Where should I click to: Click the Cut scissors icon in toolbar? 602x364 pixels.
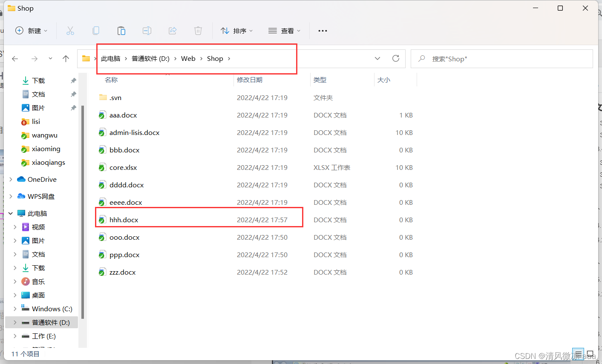pyautogui.click(x=70, y=31)
